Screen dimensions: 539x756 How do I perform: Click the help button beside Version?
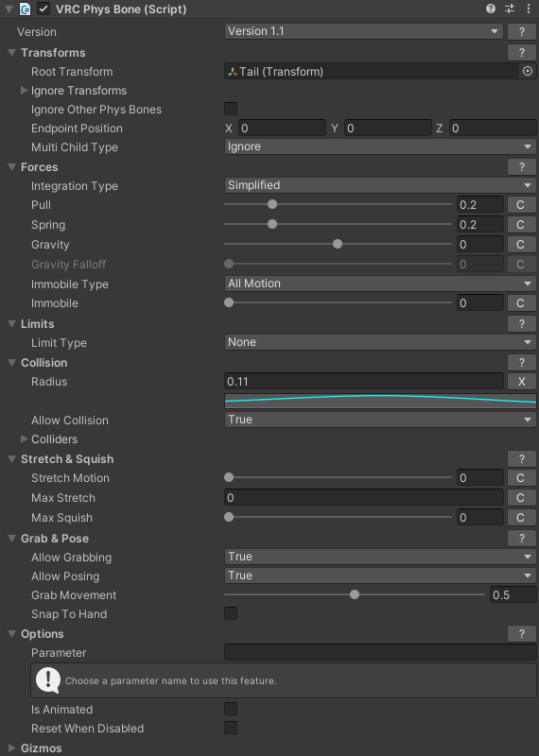[x=522, y=32]
